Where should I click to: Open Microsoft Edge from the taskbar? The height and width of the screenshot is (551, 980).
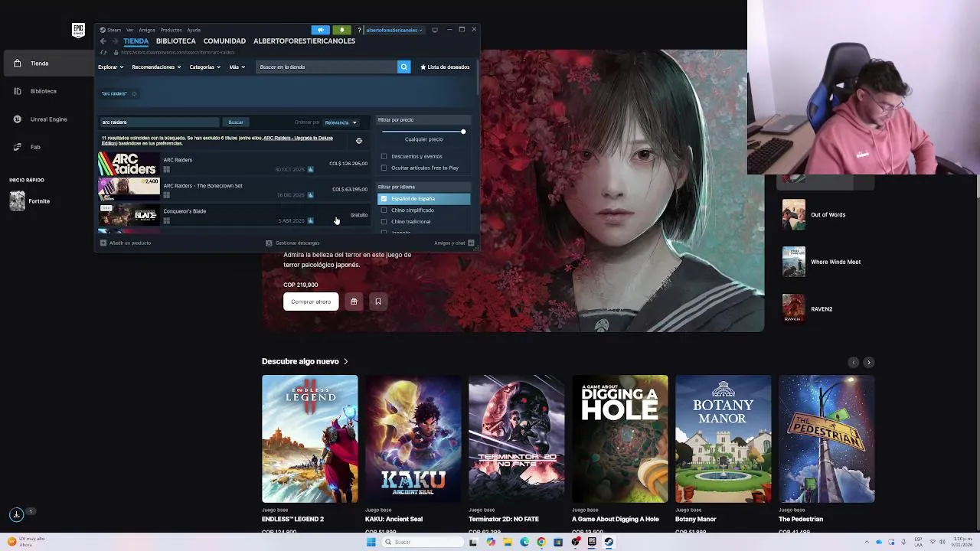pyautogui.click(x=524, y=542)
